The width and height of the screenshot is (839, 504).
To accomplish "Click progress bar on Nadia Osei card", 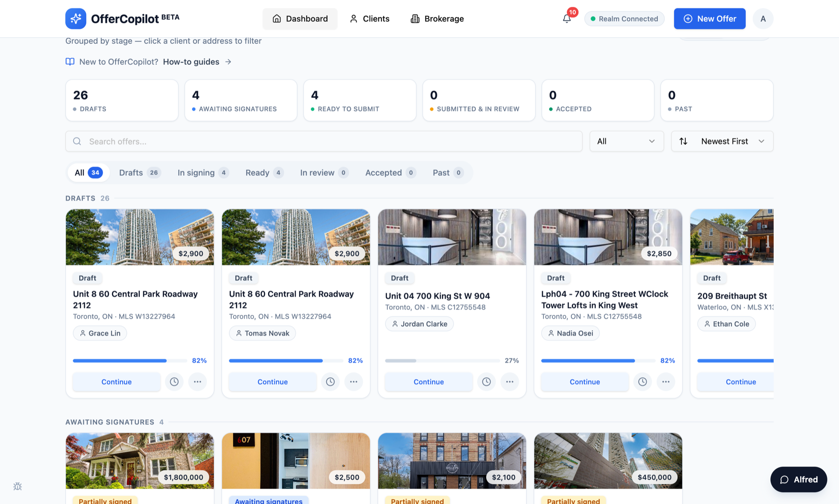I will pyautogui.click(x=598, y=361).
